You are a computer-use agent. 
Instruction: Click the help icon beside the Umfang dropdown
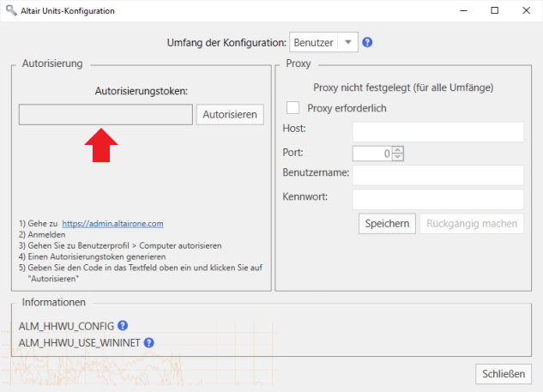coord(368,42)
